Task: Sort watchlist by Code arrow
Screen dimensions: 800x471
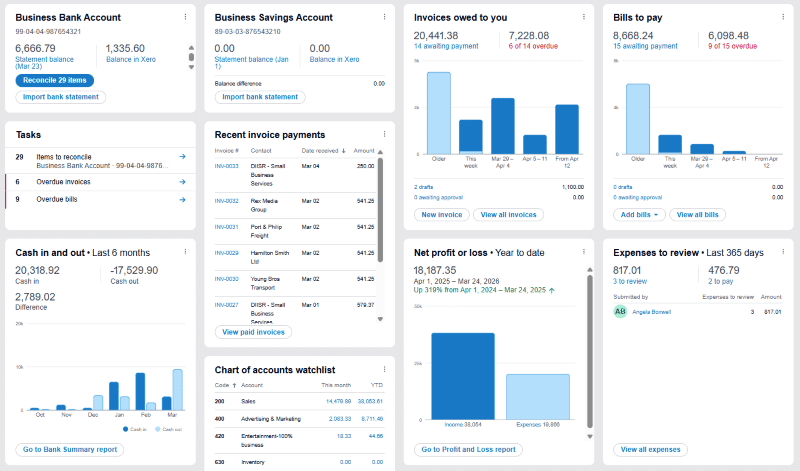Action: (x=235, y=385)
